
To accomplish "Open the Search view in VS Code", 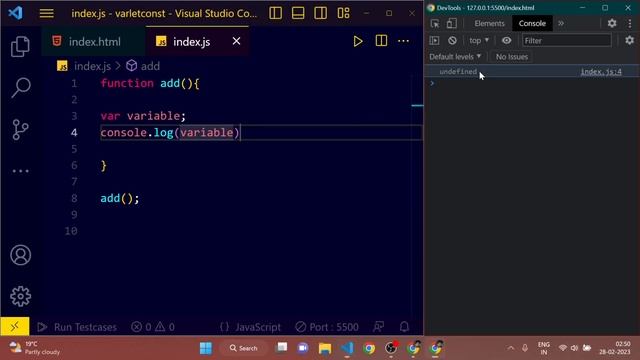I will tap(20, 87).
